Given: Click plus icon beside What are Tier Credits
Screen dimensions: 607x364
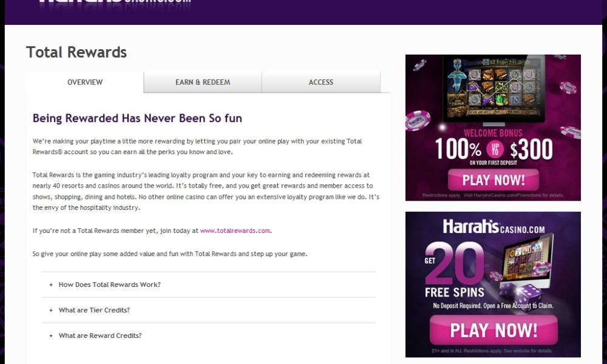Looking at the screenshot, I should coord(51,310).
